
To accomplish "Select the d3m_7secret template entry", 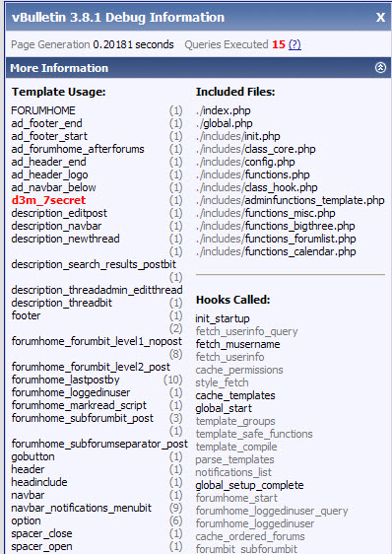I will pyautogui.click(x=48, y=200).
